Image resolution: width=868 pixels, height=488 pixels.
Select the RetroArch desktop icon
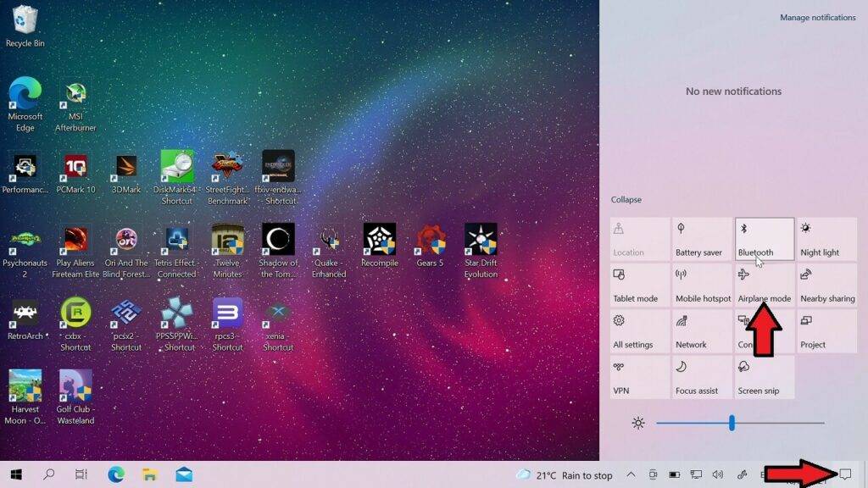(x=25, y=319)
